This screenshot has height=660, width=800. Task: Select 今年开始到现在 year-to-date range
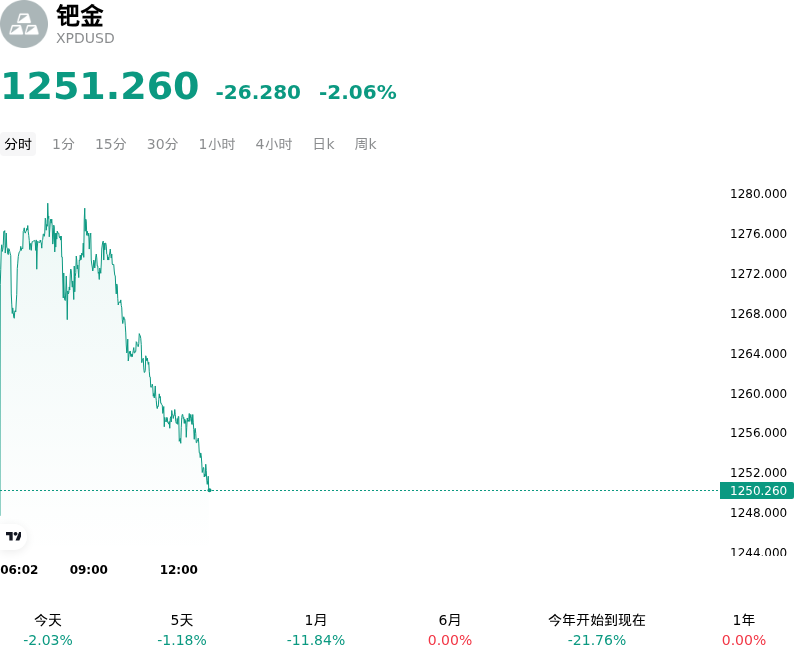[597, 630]
